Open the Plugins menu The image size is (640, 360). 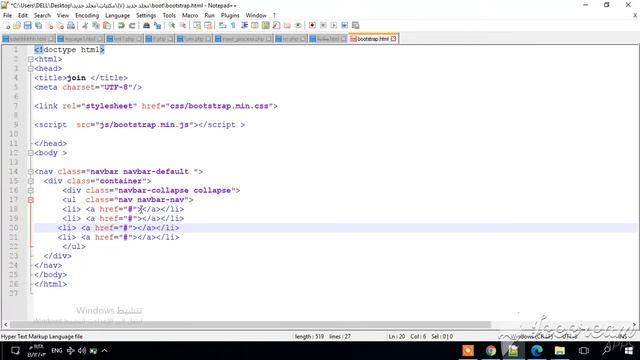tap(230, 16)
